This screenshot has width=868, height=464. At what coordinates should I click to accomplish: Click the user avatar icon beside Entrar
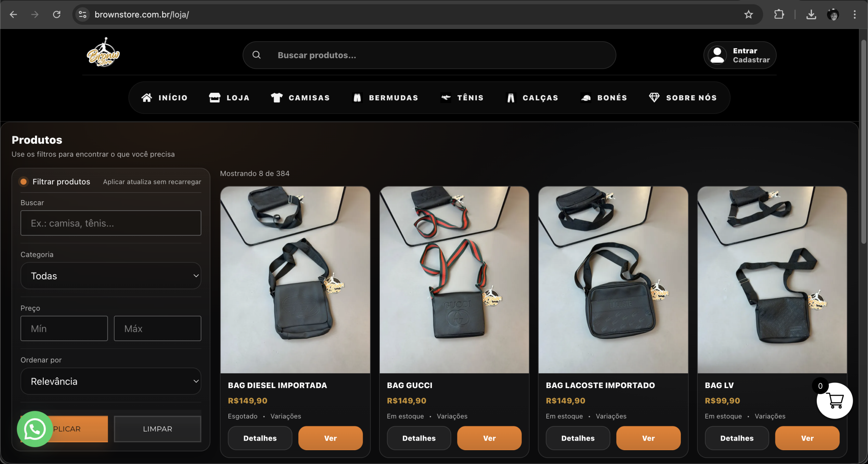(x=717, y=55)
